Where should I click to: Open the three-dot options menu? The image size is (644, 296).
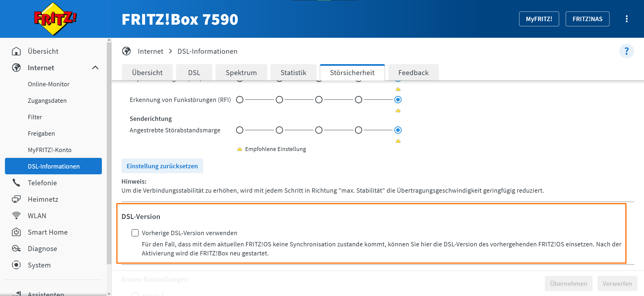click(x=626, y=19)
